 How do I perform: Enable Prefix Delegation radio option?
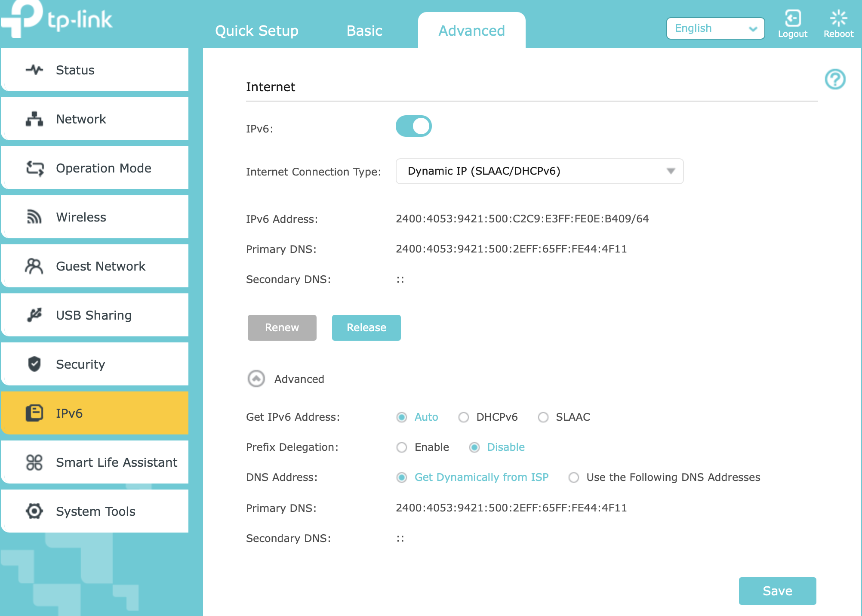click(x=402, y=447)
